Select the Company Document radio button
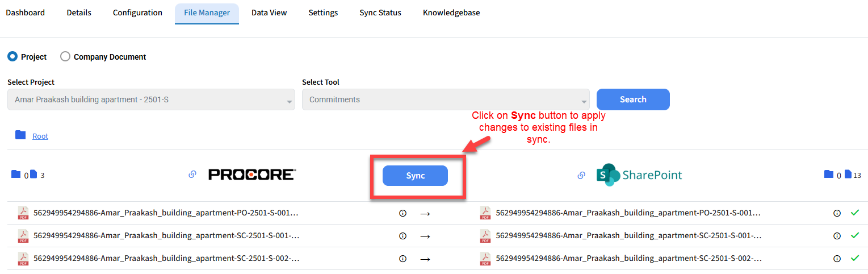 [x=65, y=56]
